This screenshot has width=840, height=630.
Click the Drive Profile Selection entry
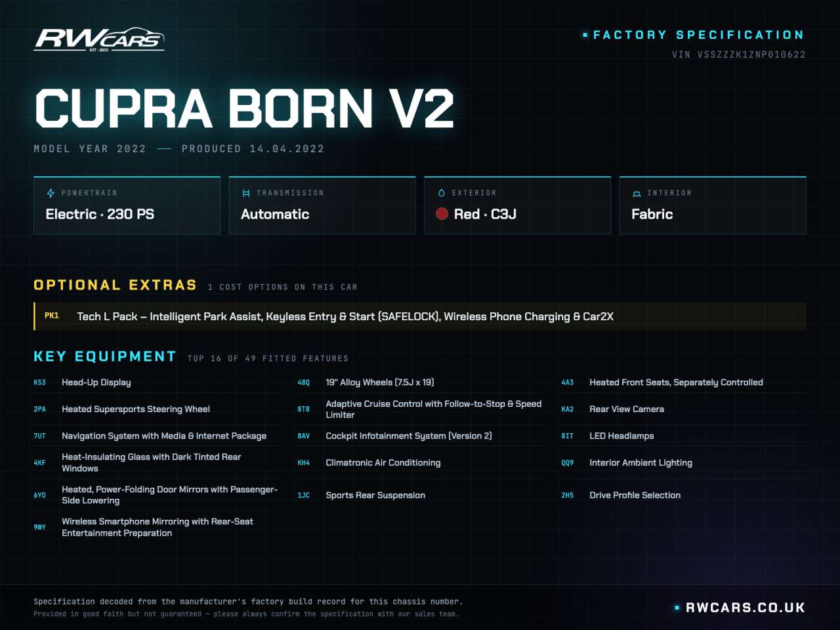pos(635,495)
